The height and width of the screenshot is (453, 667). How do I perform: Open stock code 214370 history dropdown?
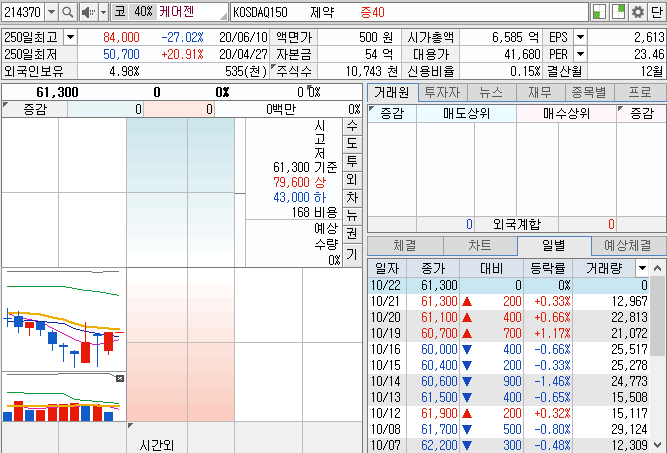pos(51,12)
